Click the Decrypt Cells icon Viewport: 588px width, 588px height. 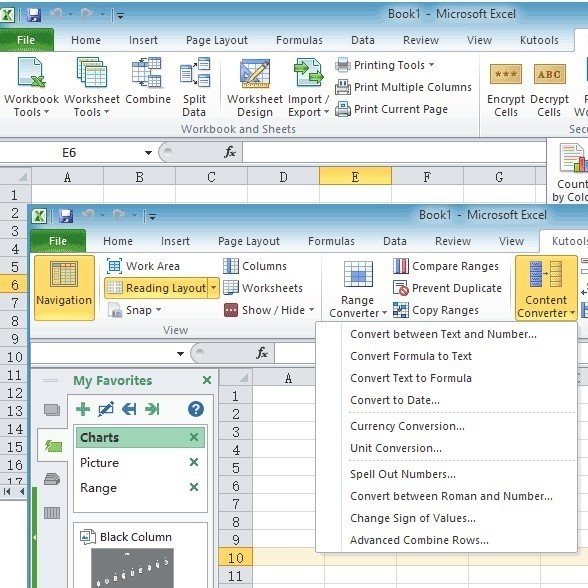click(549, 89)
